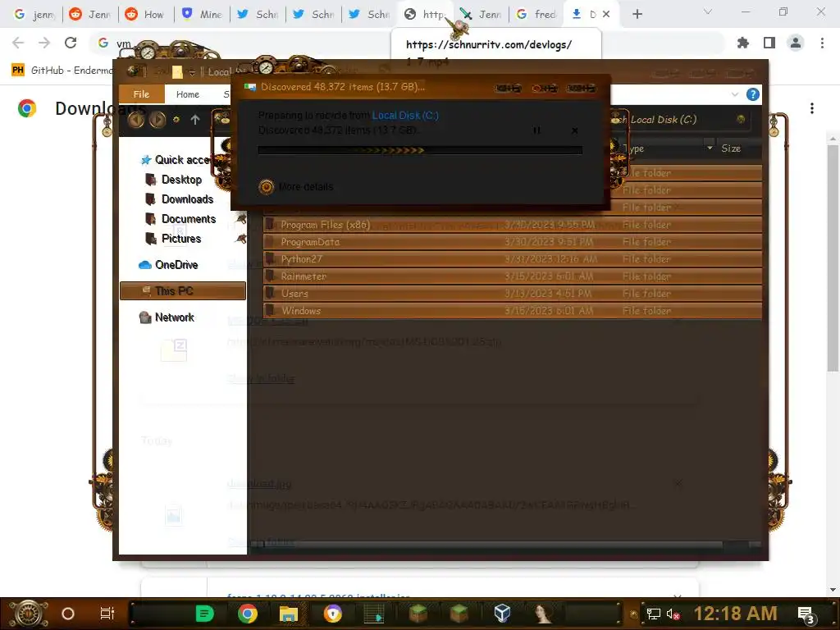Open the File tab in Explorer ribbon
The image size is (840, 630).
coord(141,94)
